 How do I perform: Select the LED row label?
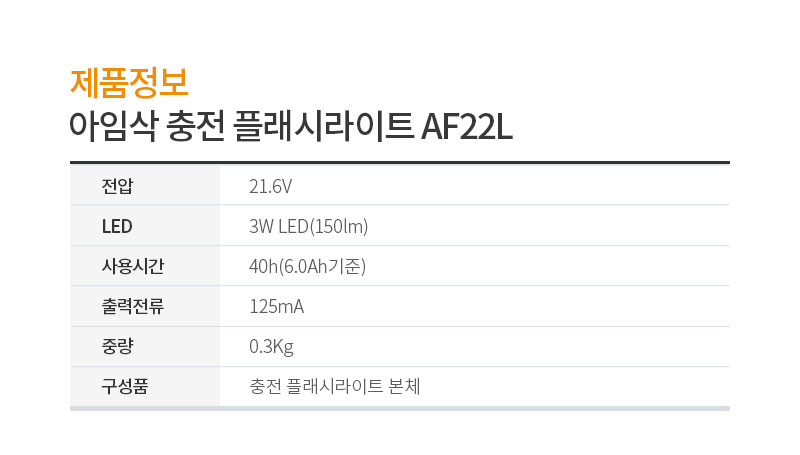[x=117, y=226]
